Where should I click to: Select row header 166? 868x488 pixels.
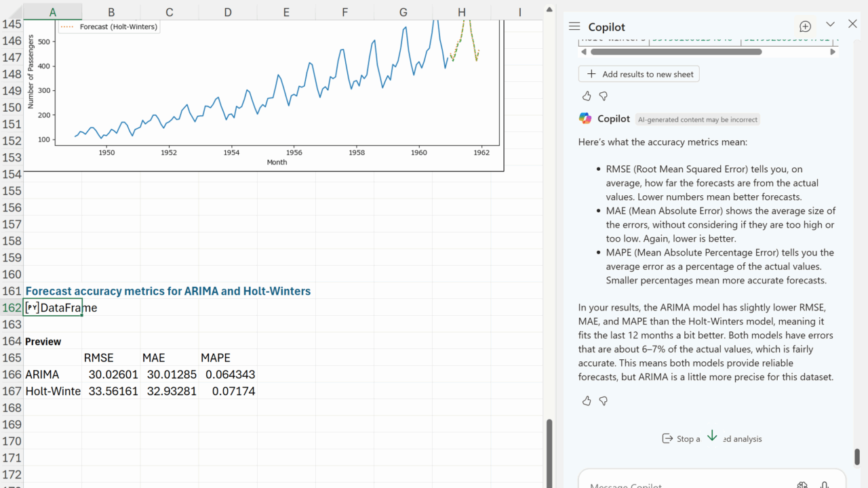(x=12, y=374)
